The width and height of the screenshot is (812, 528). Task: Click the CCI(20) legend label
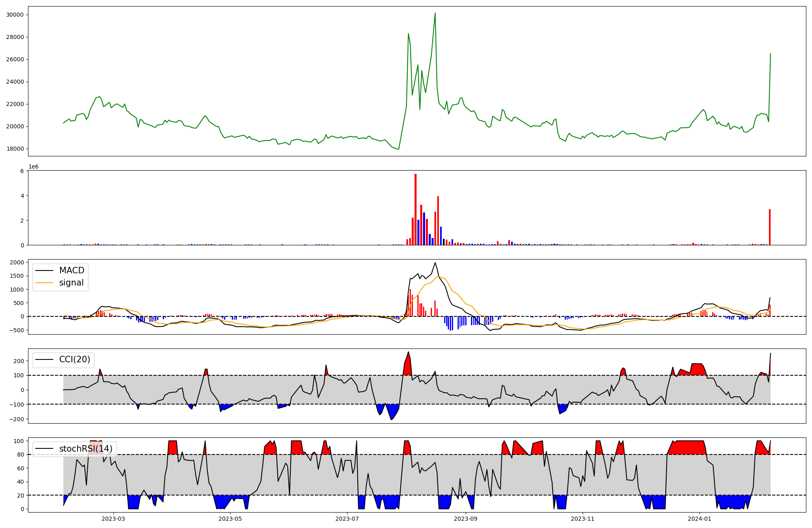(75, 359)
